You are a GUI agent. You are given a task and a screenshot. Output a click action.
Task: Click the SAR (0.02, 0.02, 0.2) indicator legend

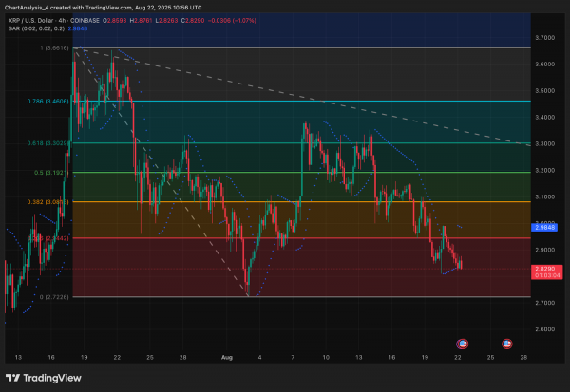[x=36, y=28]
